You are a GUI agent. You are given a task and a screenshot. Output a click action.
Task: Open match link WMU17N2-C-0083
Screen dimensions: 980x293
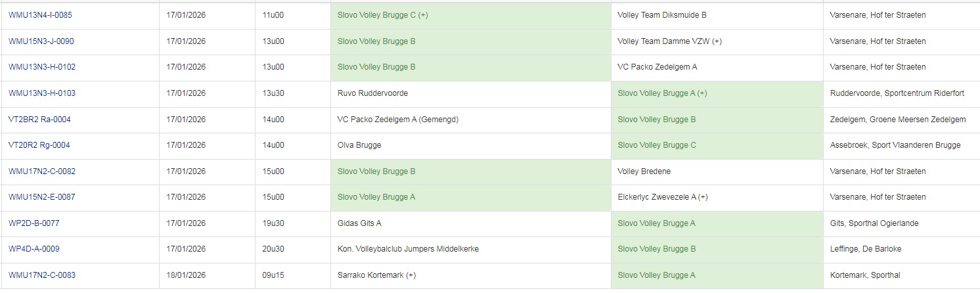click(42, 275)
